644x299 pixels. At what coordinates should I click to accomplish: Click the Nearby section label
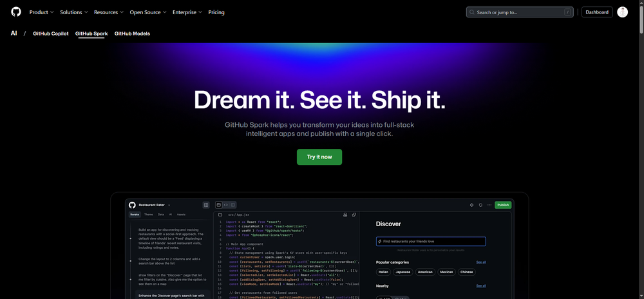point(383,286)
